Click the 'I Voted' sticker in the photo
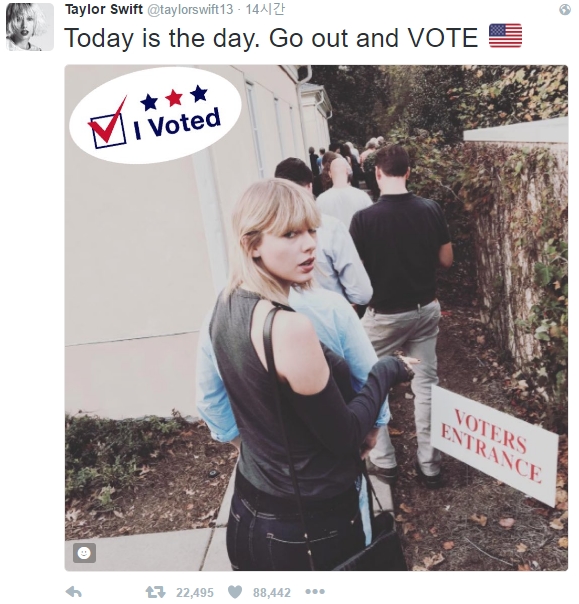This screenshot has height=604, width=579. [155, 115]
